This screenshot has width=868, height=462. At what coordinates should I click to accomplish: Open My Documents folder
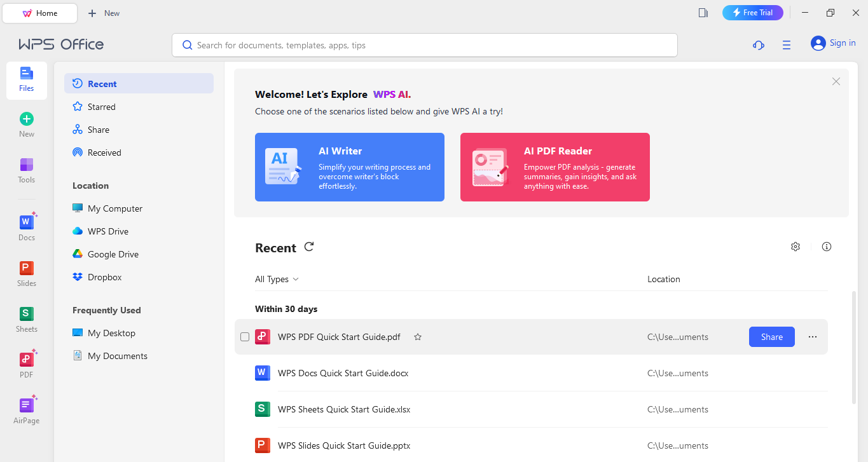[x=139, y=356]
